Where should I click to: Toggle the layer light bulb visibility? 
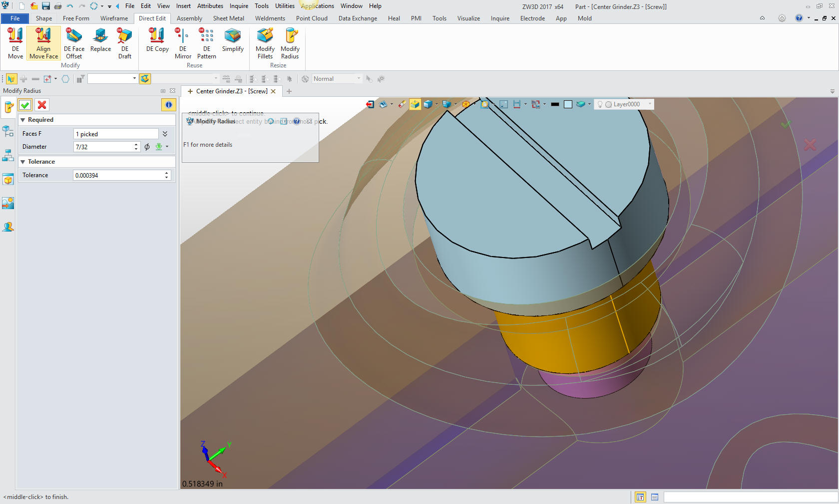click(600, 104)
